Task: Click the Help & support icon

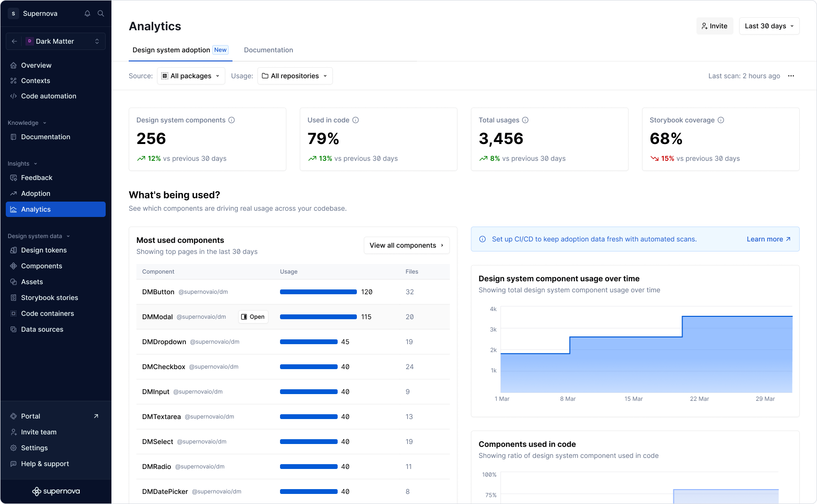Action: pyautogui.click(x=13, y=464)
